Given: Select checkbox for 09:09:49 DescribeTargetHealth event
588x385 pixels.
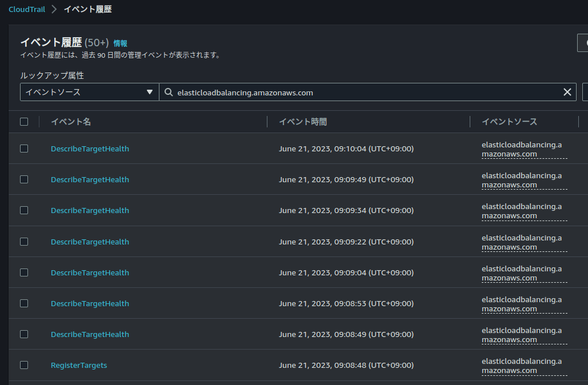Looking at the screenshot, I should [24, 179].
